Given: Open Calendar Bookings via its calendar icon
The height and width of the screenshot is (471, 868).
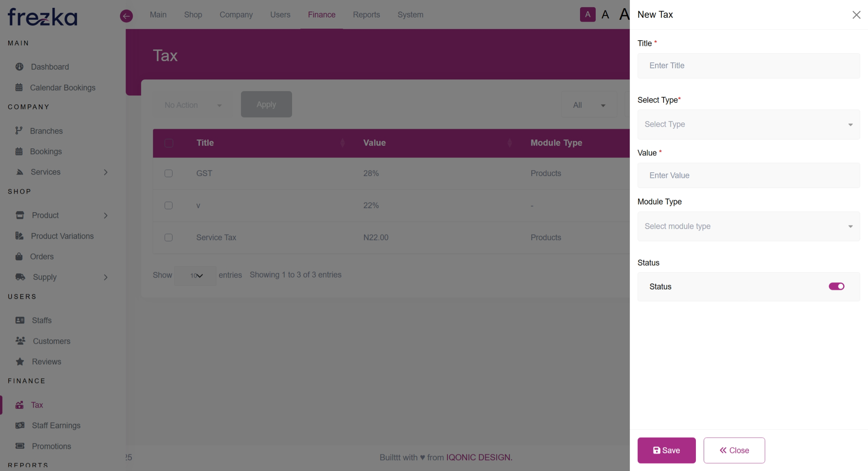Looking at the screenshot, I should [19, 88].
